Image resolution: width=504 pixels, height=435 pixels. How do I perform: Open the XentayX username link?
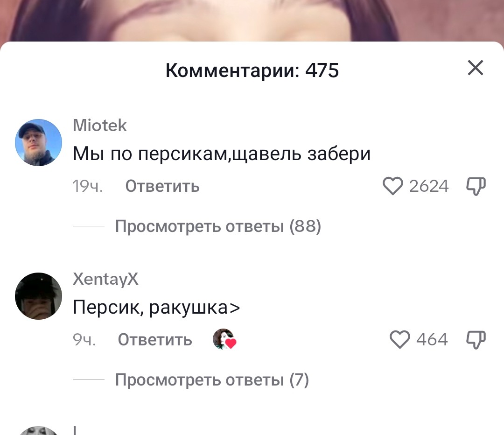pos(105,279)
